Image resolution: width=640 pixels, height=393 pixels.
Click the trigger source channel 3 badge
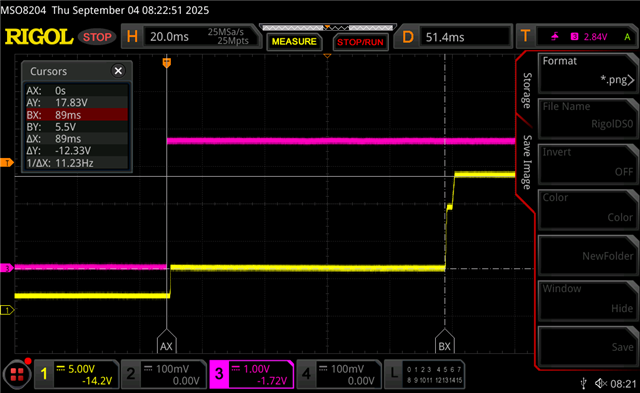click(574, 37)
